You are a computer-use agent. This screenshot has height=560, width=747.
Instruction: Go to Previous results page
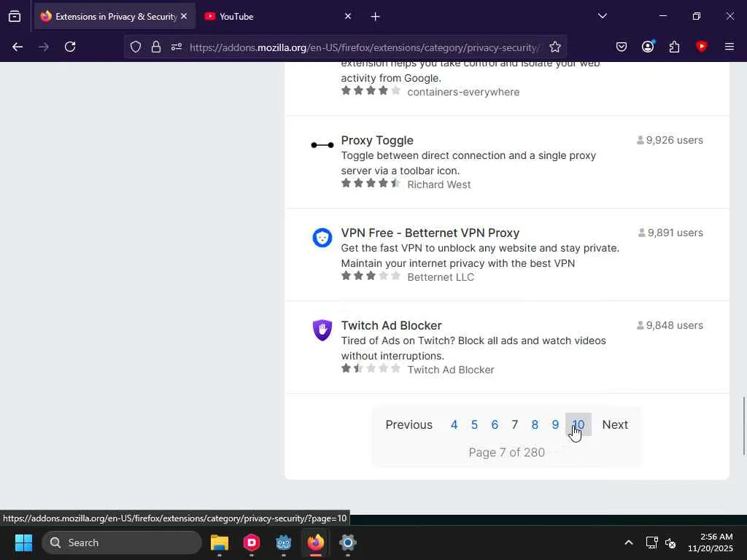409,425
